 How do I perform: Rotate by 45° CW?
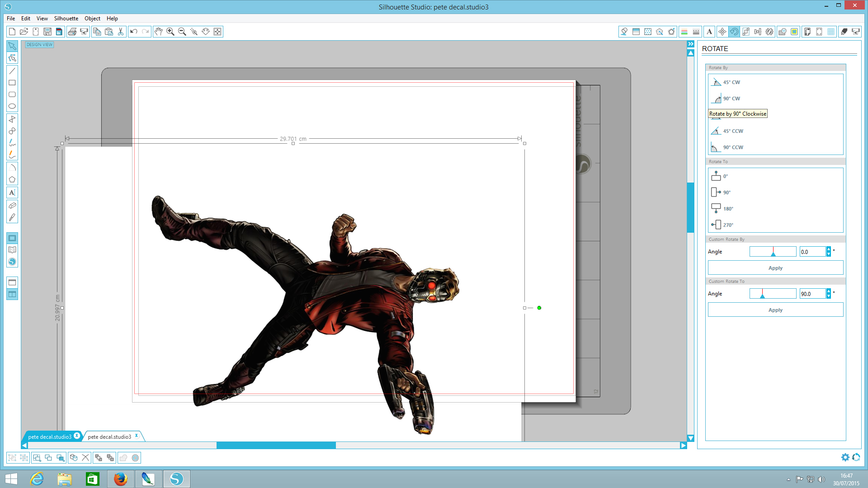(x=726, y=82)
